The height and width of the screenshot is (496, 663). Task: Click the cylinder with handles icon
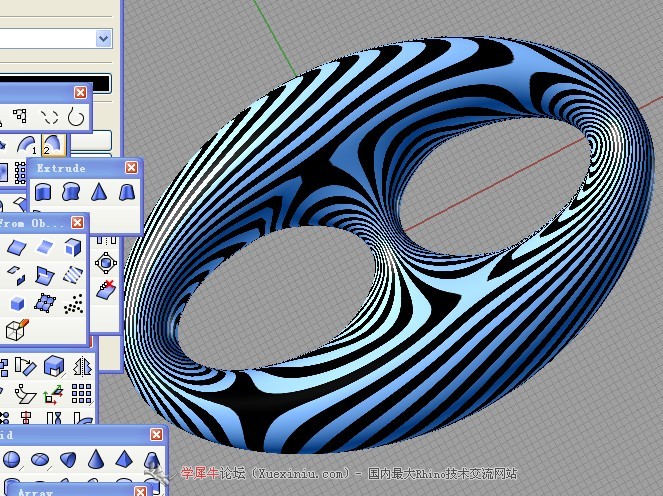[106, 263]
